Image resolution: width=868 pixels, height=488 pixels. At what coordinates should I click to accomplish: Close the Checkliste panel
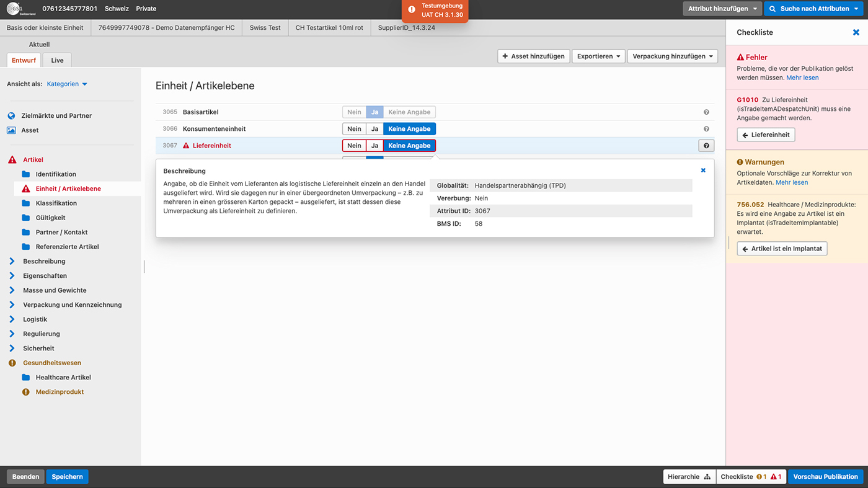click(856, 32)
